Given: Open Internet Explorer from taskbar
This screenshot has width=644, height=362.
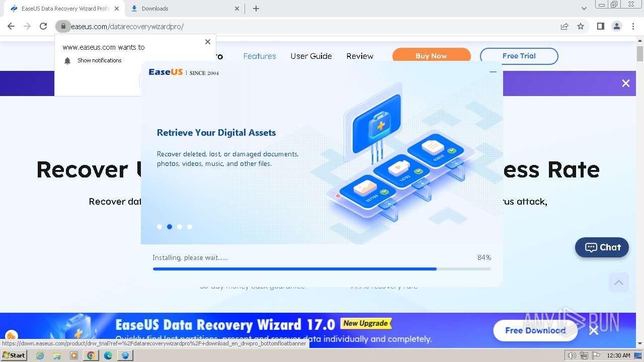Looking at the screenshot, I should point(40,355).
